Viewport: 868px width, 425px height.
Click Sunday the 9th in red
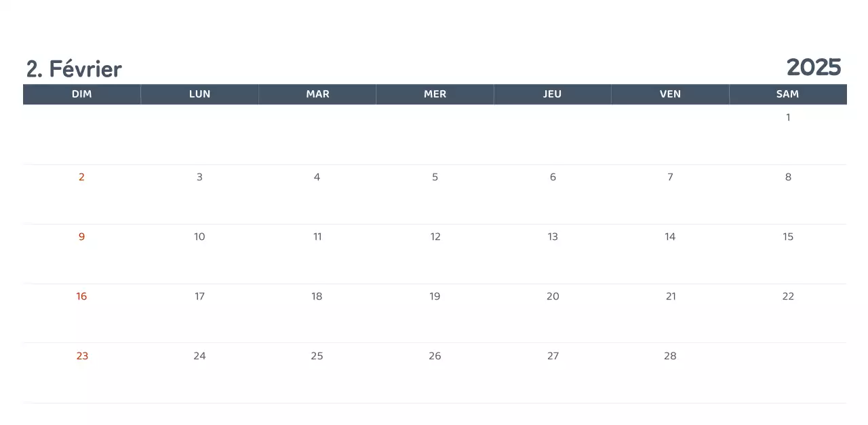[x=81, y=237]
